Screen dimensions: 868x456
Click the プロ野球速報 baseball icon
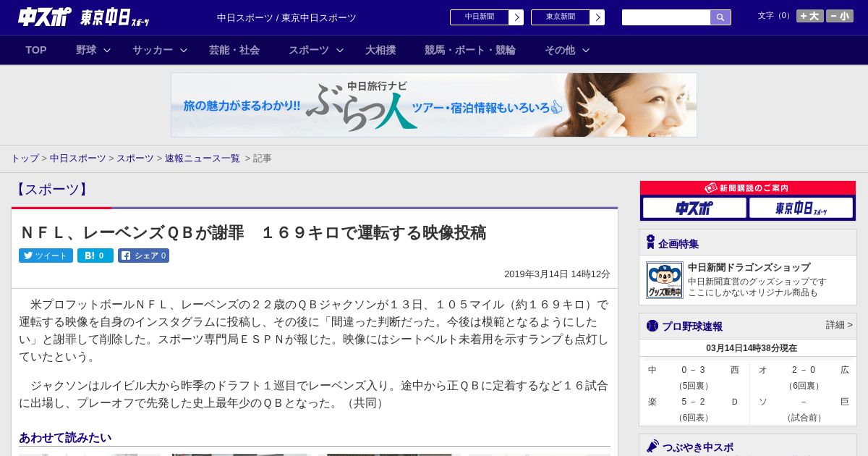point(652,326)
